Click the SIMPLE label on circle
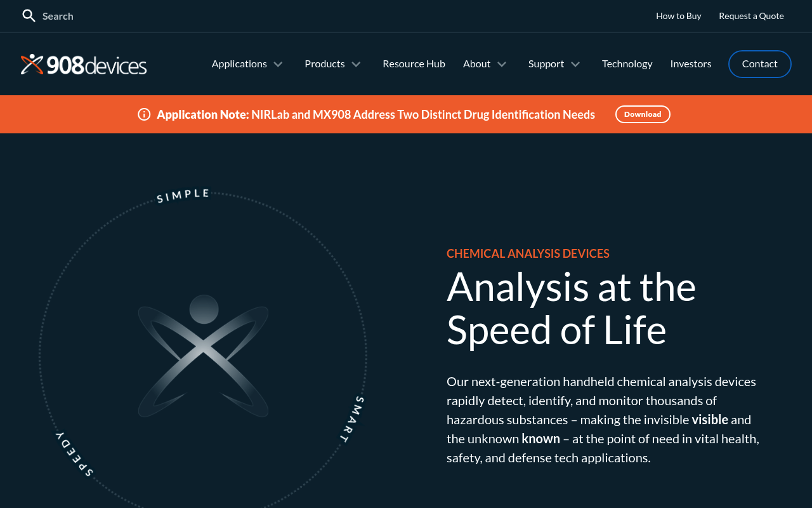The height and width of the screenshot is (508, 812). coord(183,196)
